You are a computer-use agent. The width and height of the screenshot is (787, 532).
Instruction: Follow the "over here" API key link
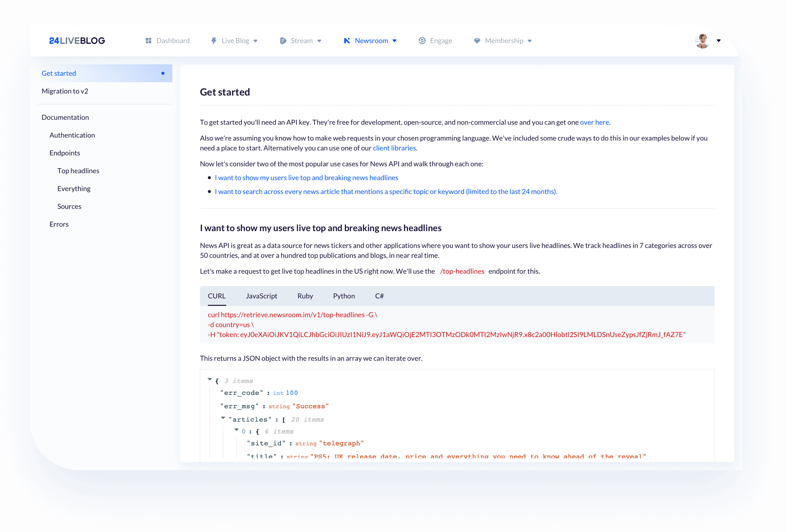pos(594,122)
